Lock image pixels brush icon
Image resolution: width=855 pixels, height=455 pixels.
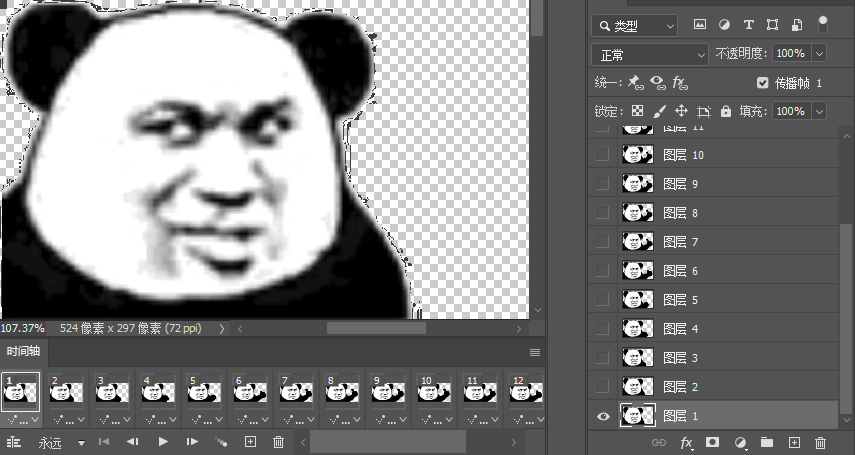click(659, 111)
